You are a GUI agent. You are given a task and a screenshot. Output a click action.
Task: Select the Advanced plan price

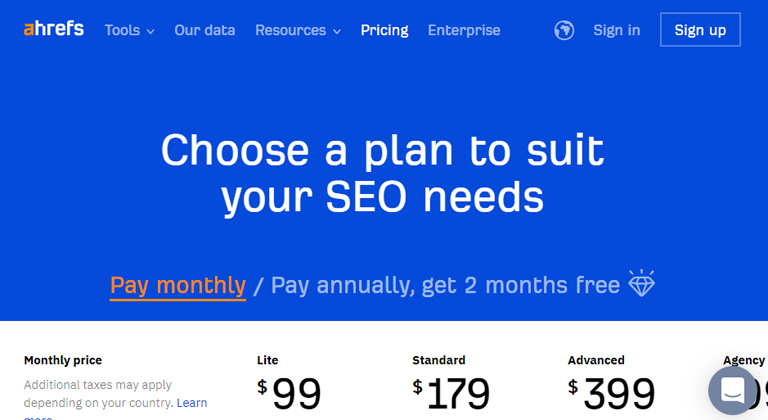point(611,394)
